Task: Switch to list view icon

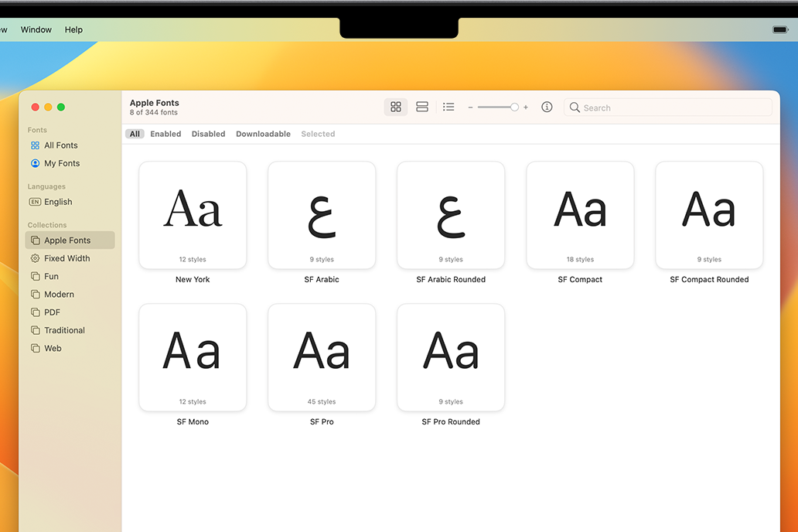Action: 448,107
